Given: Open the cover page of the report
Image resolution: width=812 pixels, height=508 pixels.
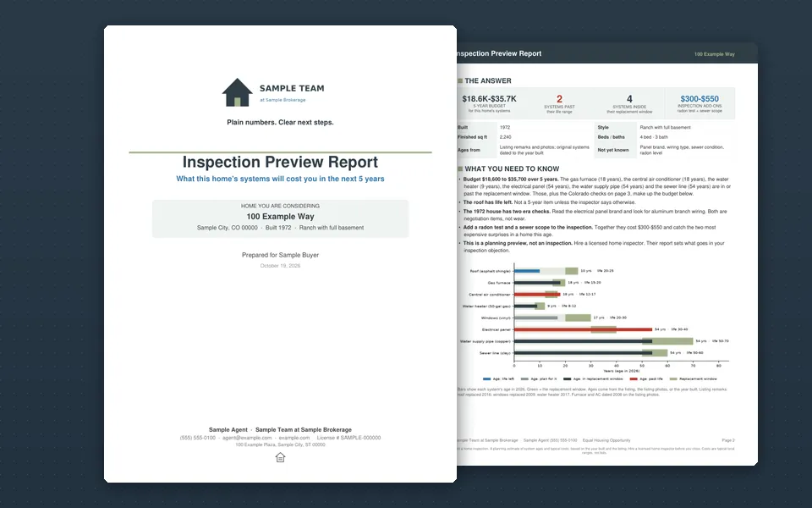Looking at the screenshot, I should tap(280, 254).
